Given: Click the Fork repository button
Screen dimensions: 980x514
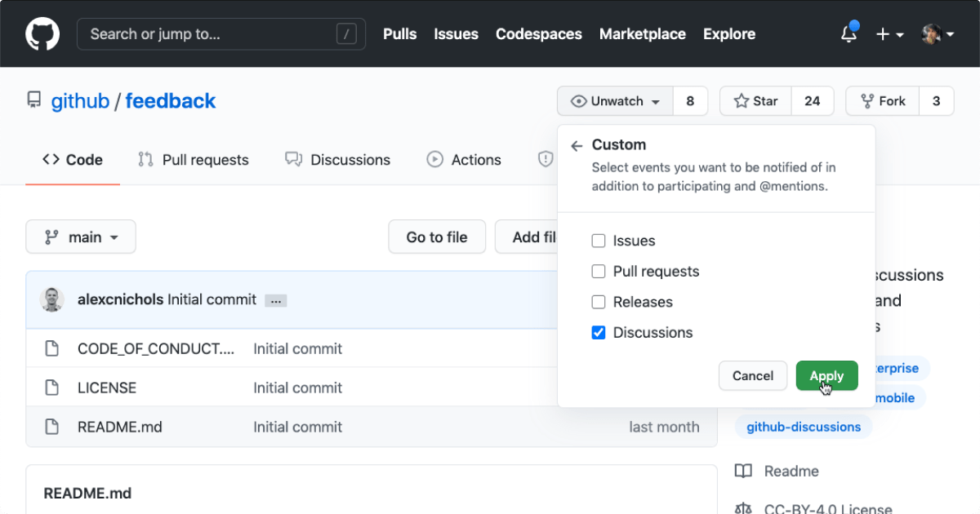Looking at the screenshot, I should click(x=883, y=101).
